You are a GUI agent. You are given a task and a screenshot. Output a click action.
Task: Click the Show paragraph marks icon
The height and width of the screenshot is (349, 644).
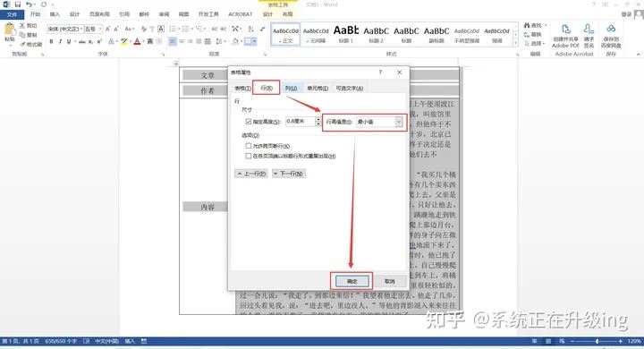(262, 29)
